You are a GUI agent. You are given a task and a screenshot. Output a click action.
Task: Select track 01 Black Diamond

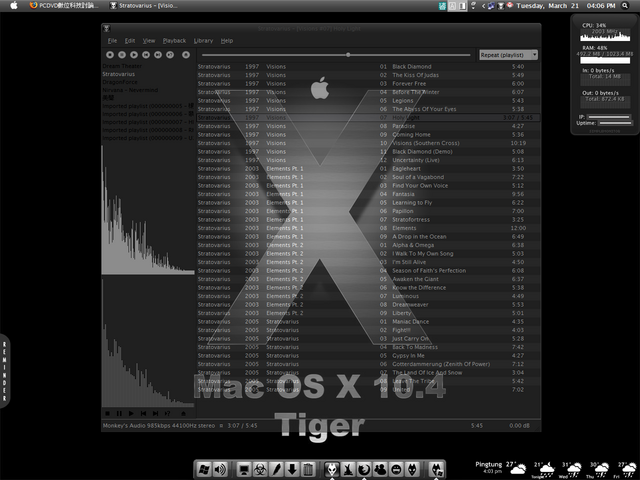coord(412,66)
